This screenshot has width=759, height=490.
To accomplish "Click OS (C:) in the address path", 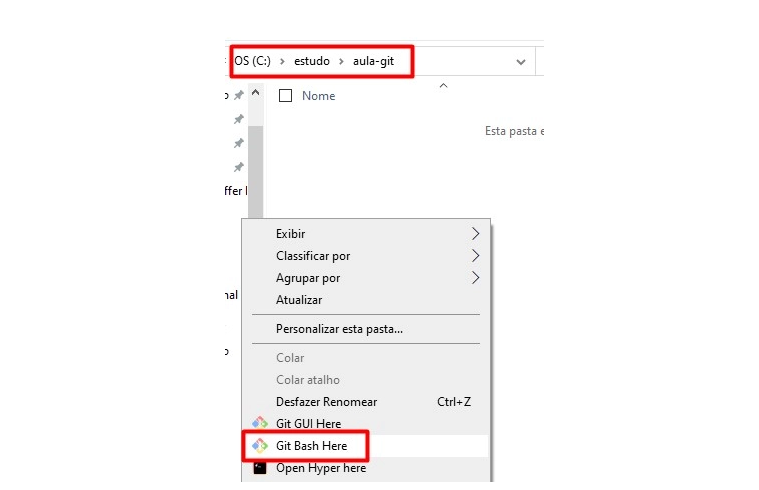I will click(252, 61).
